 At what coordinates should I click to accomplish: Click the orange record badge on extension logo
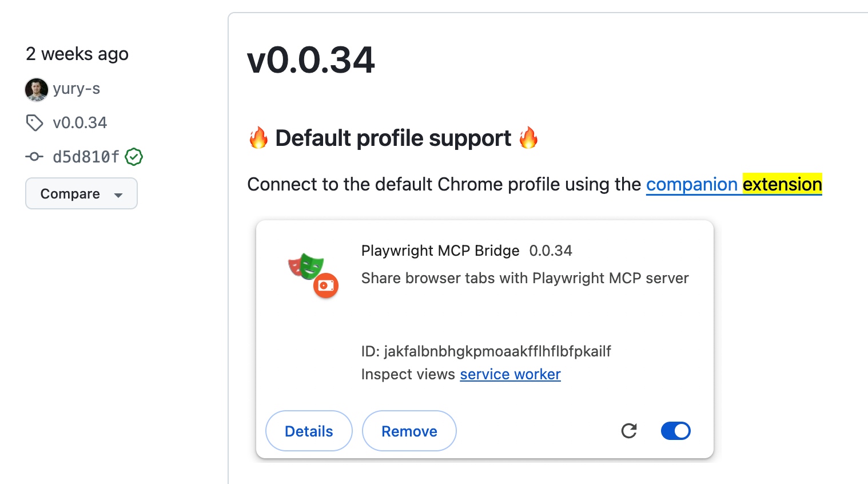pos(326,285)
